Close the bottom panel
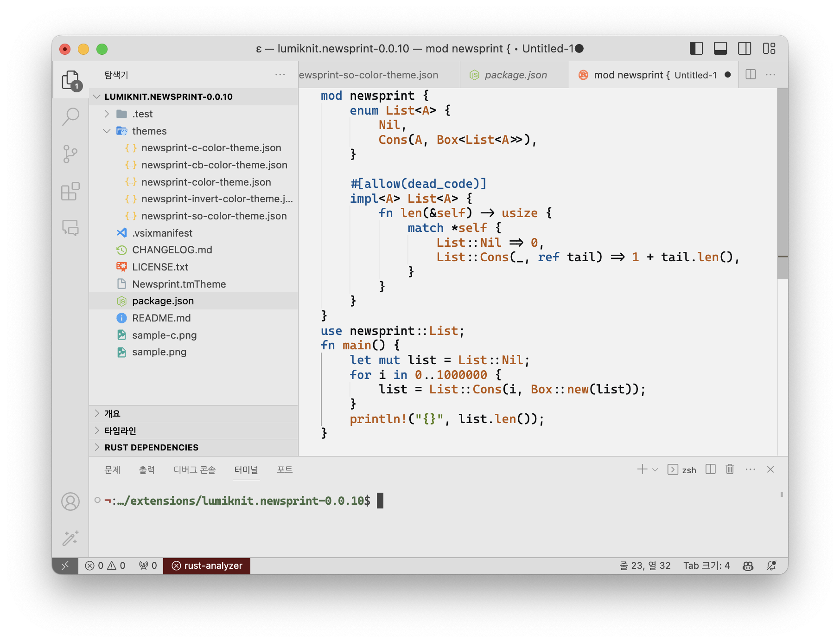840x643 pixels. [770, 469]
